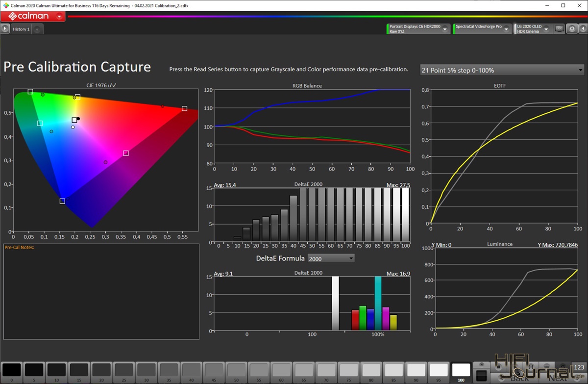Select the 90% grayscale patch

(x=416, y=372)
